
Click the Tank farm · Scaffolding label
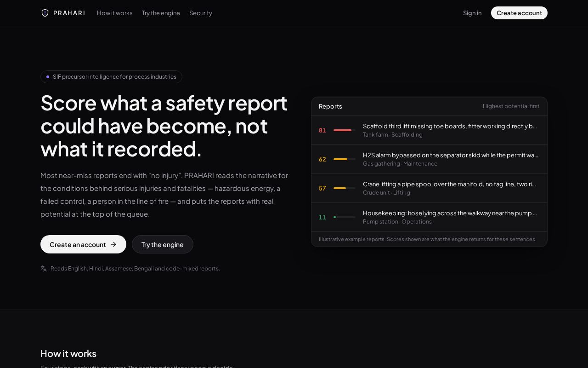point(393,135)
